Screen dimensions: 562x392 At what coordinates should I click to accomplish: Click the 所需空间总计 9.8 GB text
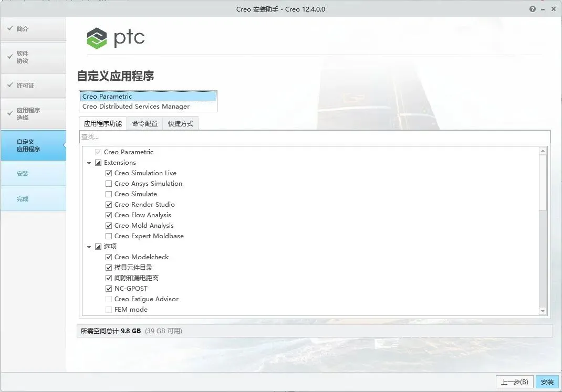[x=110, y=331]
